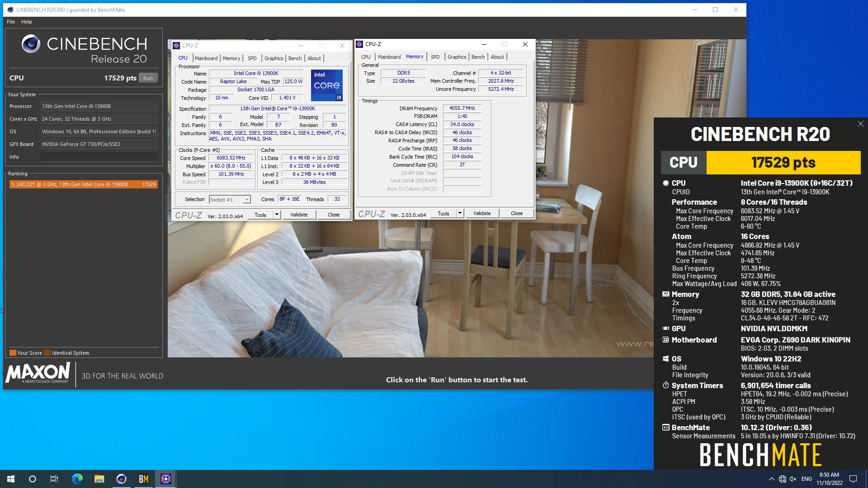The height and width of the screenshot is (488, 868).
Task: Click Validate in right CPU-Z window
Action: tap(482, 214)
